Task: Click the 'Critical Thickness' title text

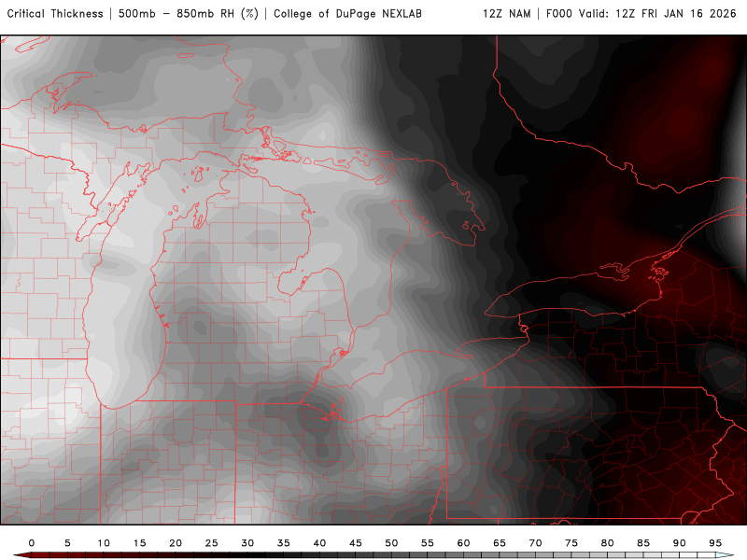Action: [55, 14]
